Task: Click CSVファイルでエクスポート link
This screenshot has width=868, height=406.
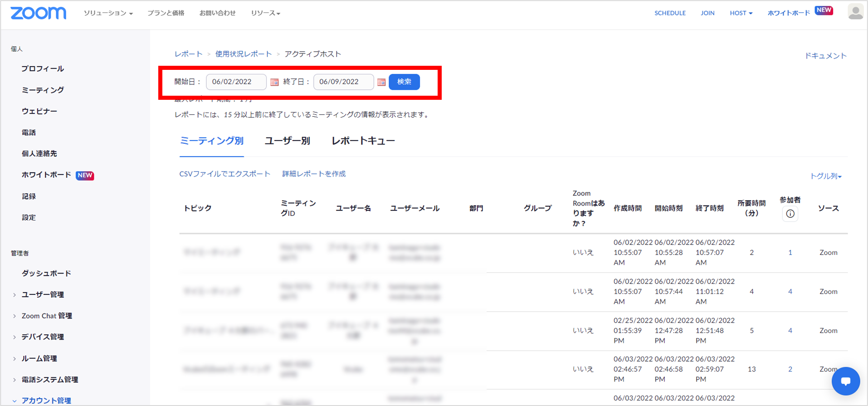Action: pos(225,174)
